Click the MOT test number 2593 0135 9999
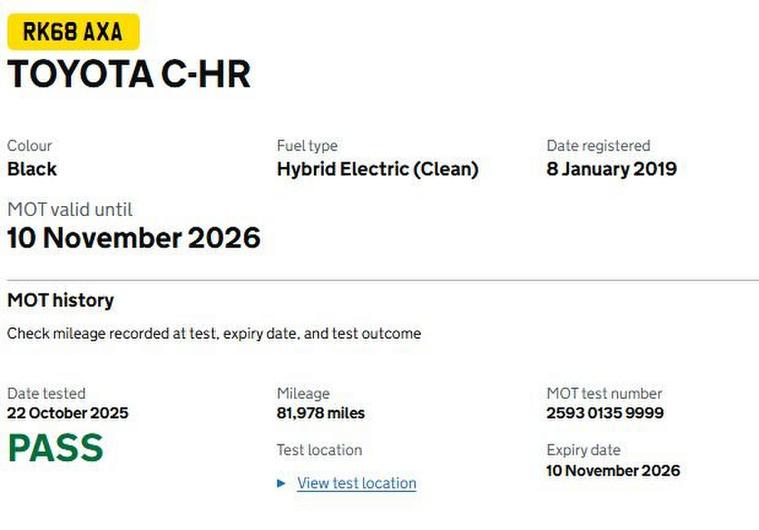Image resolution: width=759 pixels, height=530 pixels. tap(604, 413)
